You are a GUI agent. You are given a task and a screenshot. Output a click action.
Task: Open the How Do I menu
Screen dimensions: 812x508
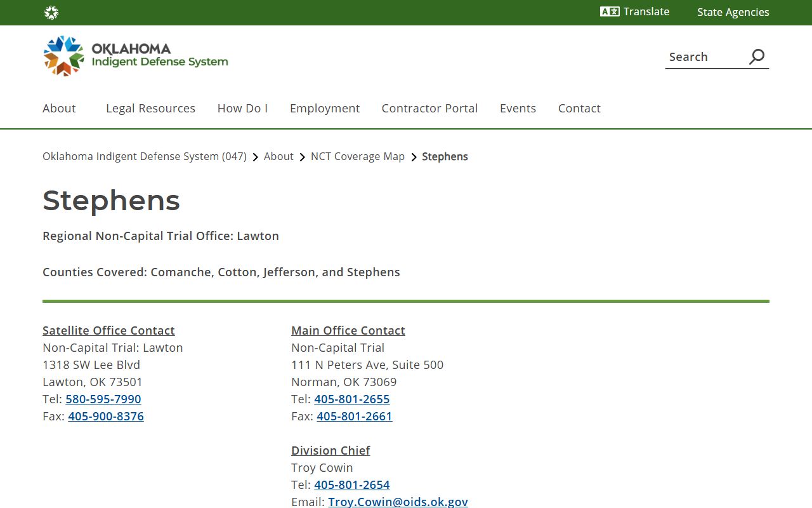[242, 108]
